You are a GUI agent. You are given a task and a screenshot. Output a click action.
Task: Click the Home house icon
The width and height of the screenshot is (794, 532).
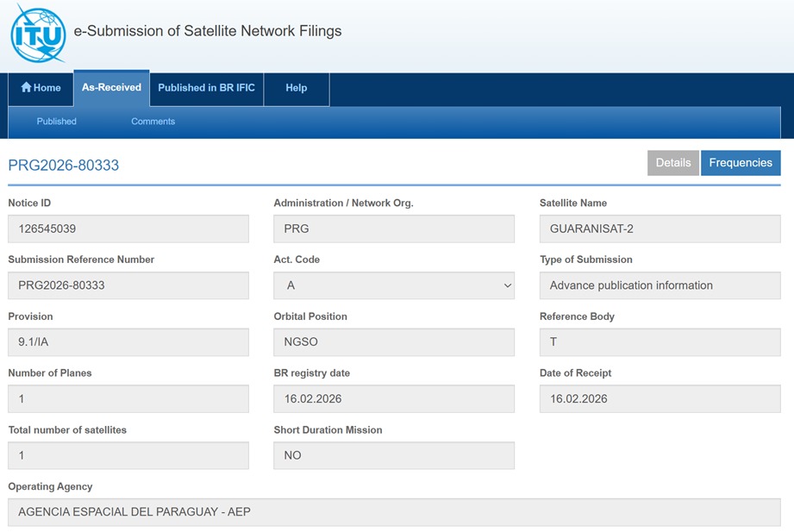click(26, 87)
